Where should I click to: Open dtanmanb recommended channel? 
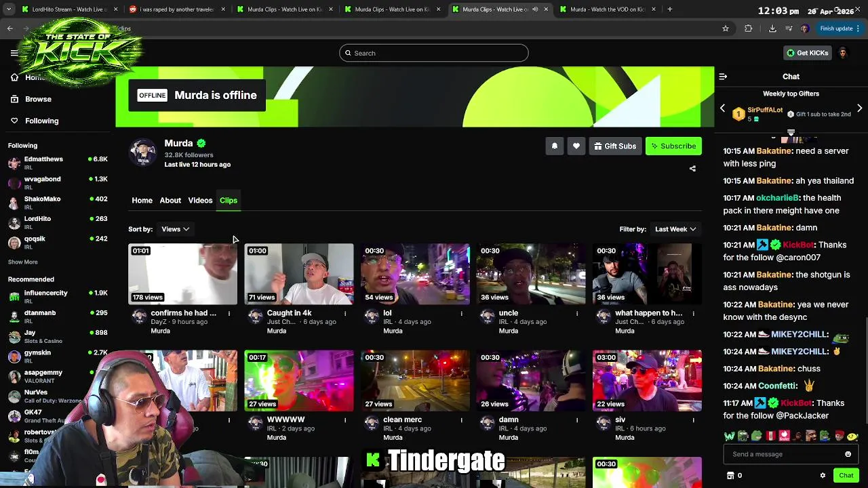point(58,316)
